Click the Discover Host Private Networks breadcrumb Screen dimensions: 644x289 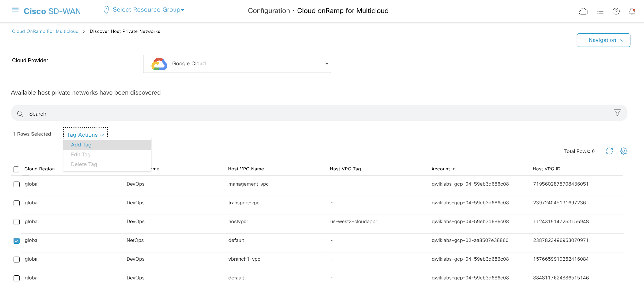[125, 31]
